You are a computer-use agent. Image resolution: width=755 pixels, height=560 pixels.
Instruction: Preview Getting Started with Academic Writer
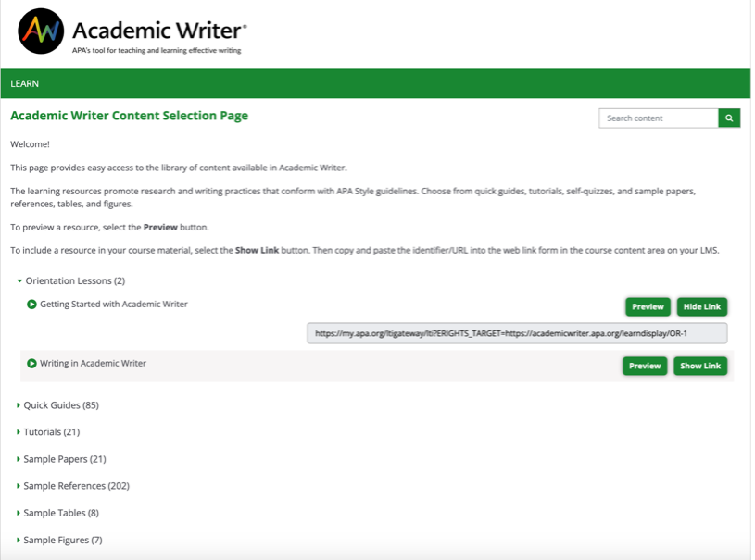click(648, 306)
